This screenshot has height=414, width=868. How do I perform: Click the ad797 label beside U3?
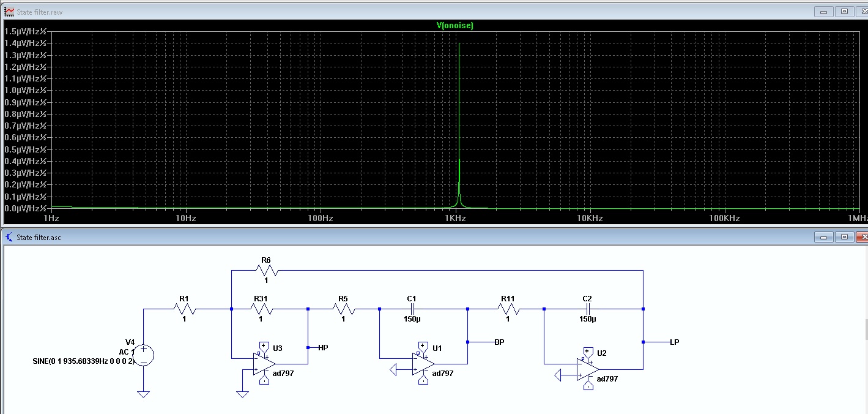283,373
